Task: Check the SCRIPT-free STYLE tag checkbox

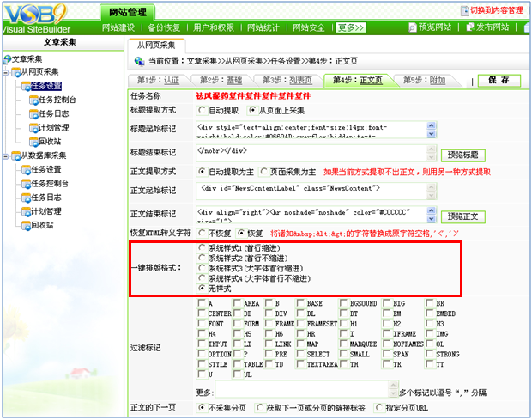Action: click(x=202, y=364)
